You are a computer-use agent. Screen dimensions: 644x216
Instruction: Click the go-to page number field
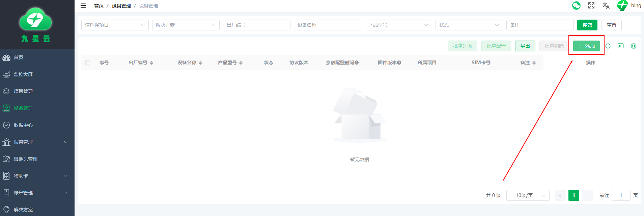(x=621, y=195)
